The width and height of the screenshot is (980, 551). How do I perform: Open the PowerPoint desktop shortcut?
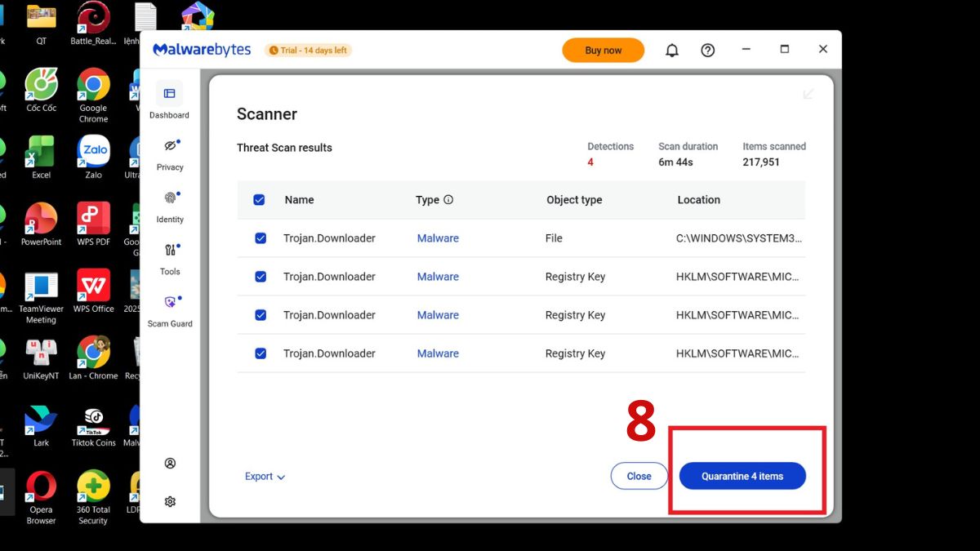click(41, 224)
